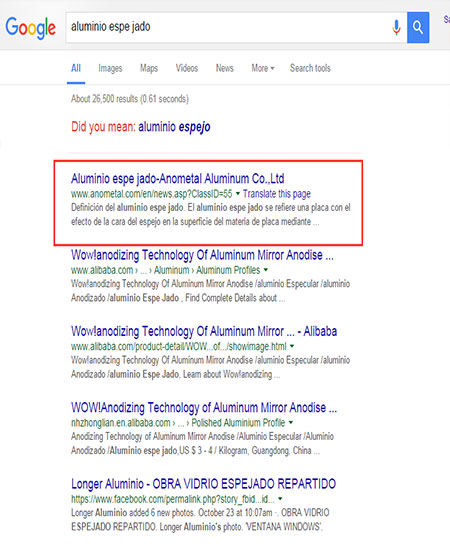Open 'Longer Aluminio - OBRA VIDRIO ESPEJADO REPARTIDO' result
Screen dimensions: 450x550
[x=203, y=484]
